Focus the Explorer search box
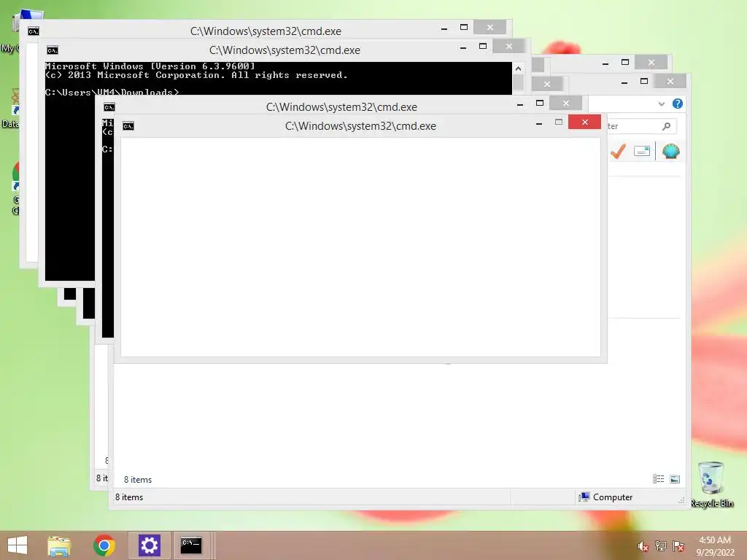The height and width of the screenshot is (560, 747). click(x=640, y=126)
